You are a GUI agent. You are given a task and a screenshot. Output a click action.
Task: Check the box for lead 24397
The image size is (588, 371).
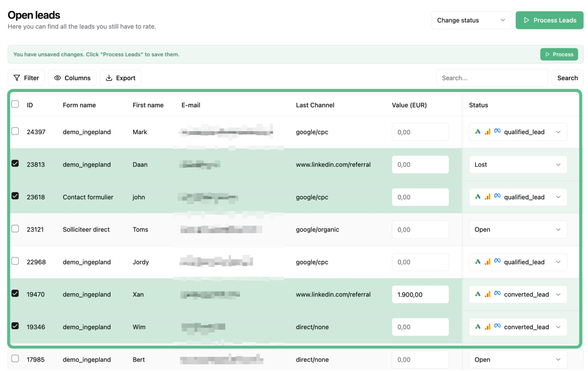point(15,131)
